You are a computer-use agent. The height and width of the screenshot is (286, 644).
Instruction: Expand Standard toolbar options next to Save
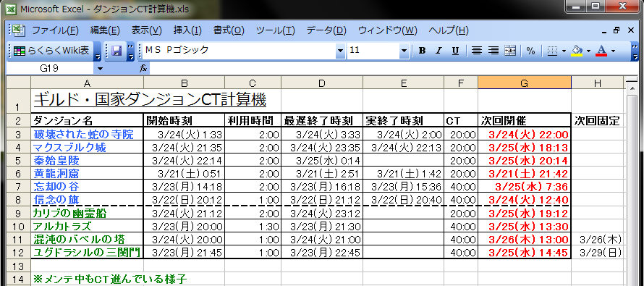point(130,51)
